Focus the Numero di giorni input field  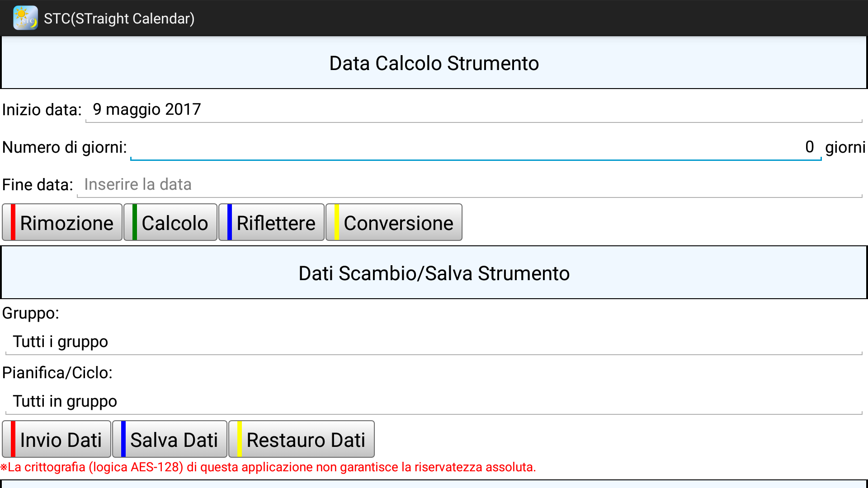point(475,147)
